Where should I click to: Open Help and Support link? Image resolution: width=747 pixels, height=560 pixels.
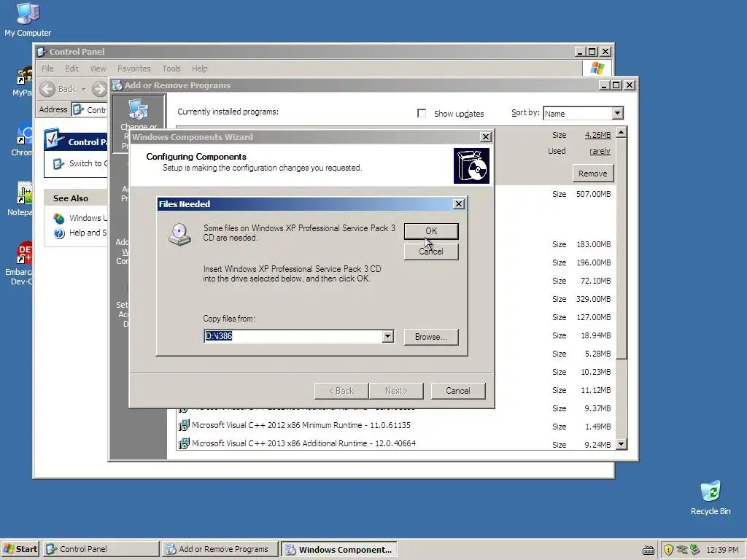point(88,233)
